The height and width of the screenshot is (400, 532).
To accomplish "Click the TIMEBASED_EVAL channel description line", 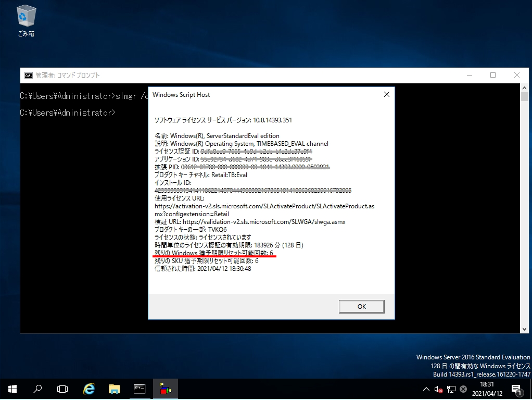I will tap(242, 144).
